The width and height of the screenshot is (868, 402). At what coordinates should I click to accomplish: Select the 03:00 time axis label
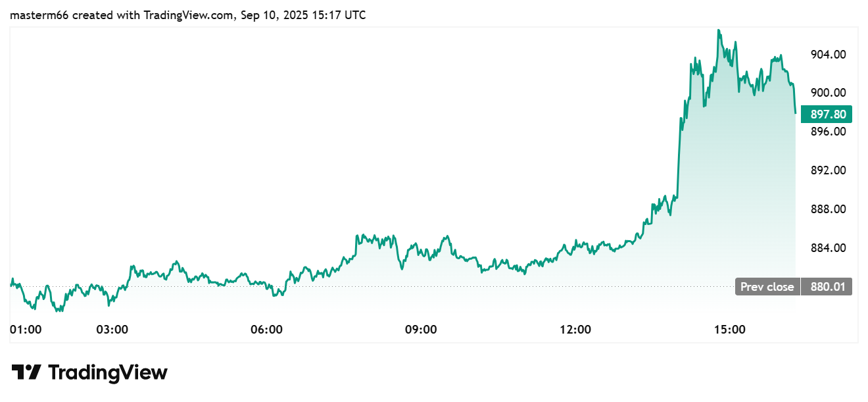[x=112, y=329]
